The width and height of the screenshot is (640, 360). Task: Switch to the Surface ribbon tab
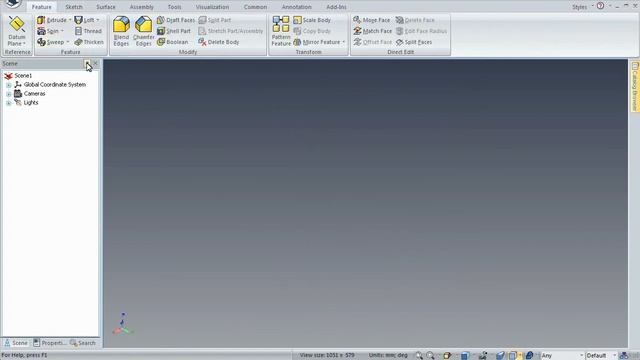click(106, 7)
